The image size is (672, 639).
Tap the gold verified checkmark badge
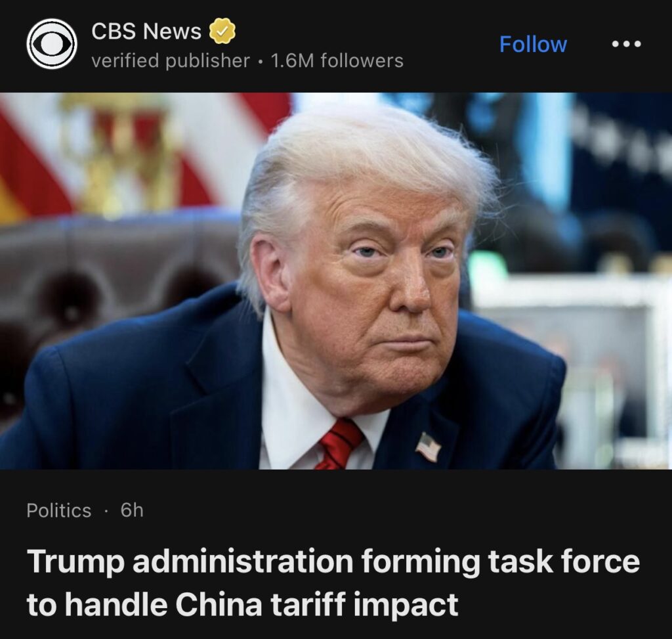click(x=222, y=31)
